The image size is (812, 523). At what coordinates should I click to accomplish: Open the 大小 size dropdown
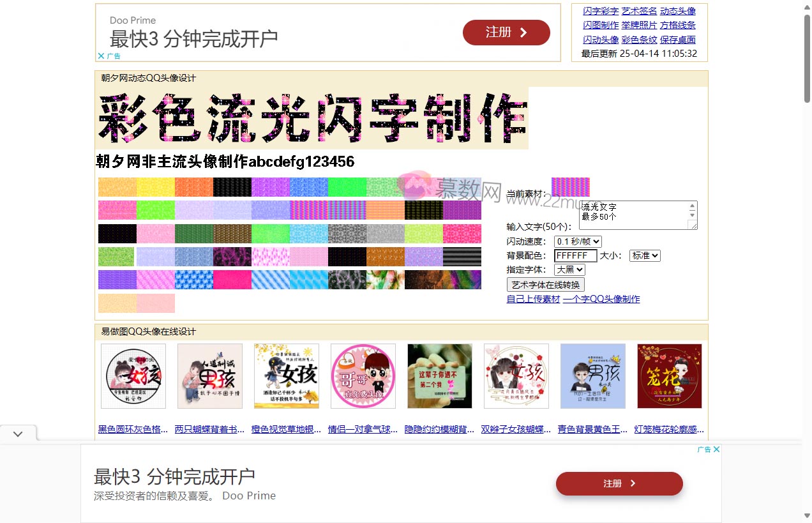tap(645, 255)
